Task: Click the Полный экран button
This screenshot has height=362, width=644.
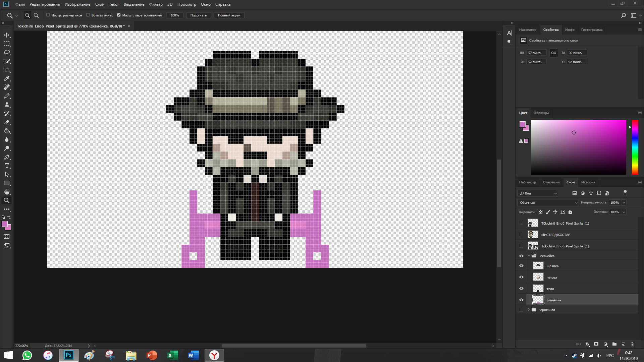Action: (x=229, y=15)
